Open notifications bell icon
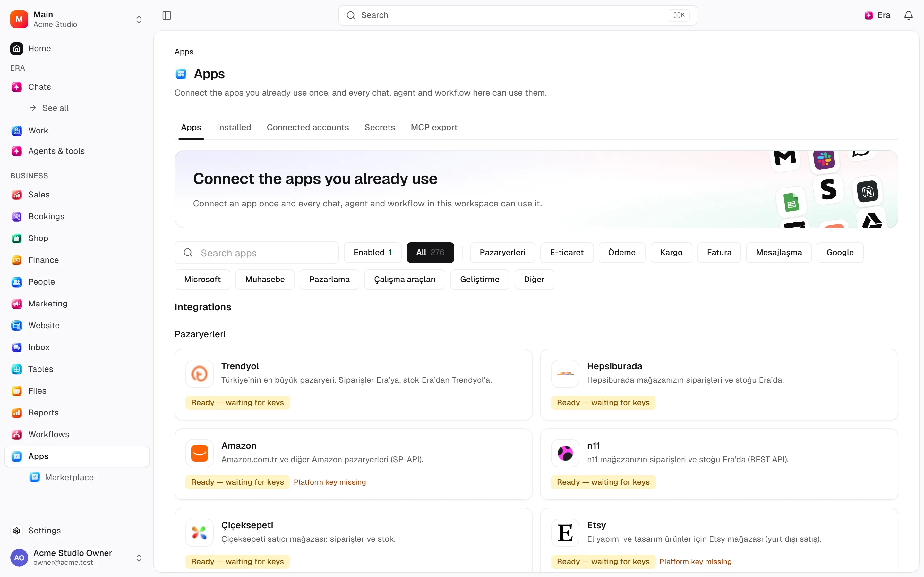 click(908, 15)
